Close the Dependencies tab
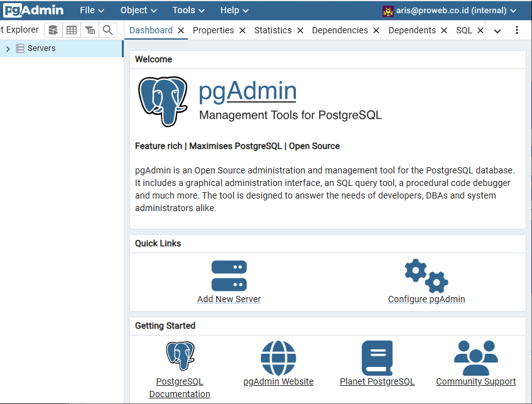Screen dimensions: 532x404 pos(376,31)
